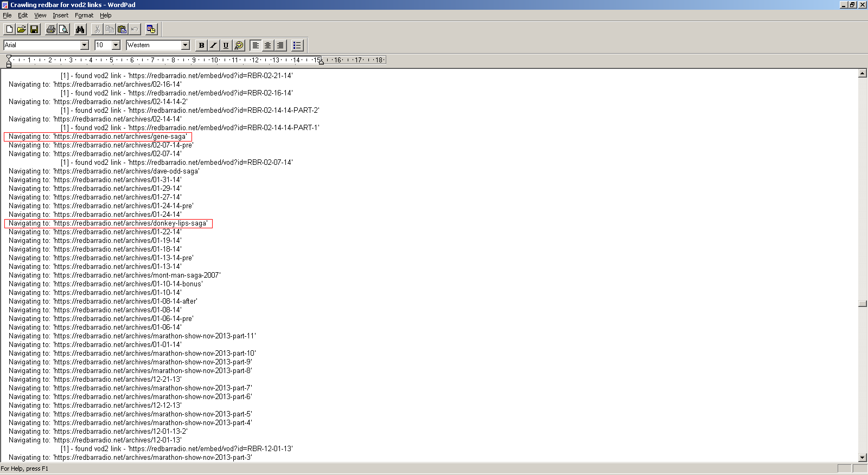868x475 pixels.
Task: Click the line navigating to archives/01-22-14
Action: 95,232
